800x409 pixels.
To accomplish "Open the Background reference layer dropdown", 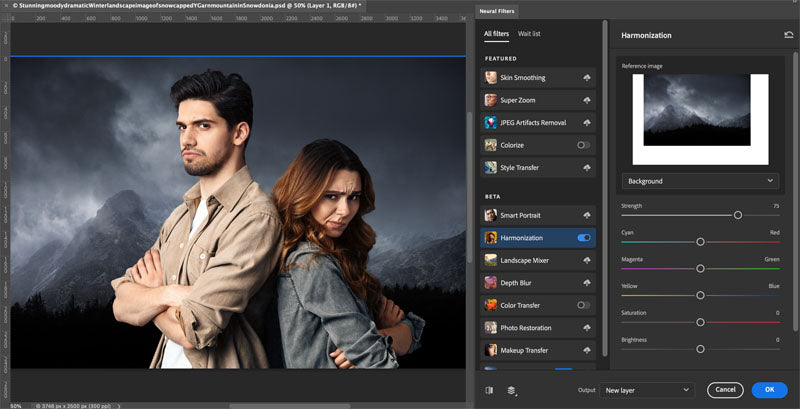I will pyautogui.click(x=700, y=181).
